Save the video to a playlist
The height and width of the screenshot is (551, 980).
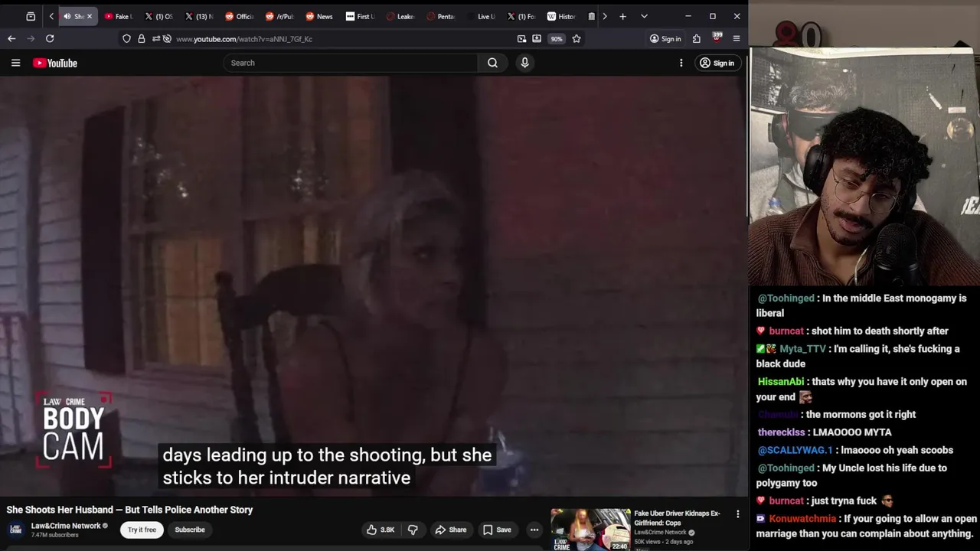coord(497,530)
